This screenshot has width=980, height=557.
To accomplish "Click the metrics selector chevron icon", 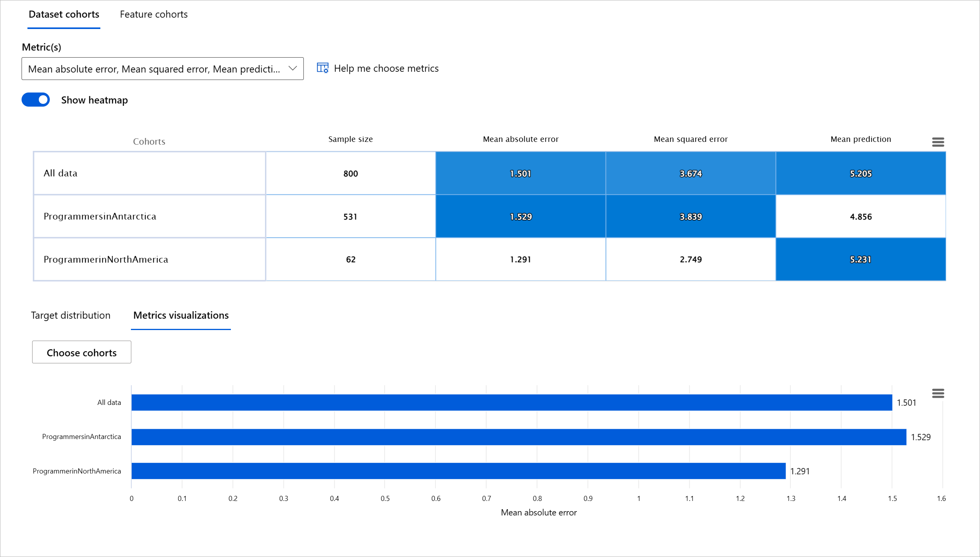I will pos(294,68).
